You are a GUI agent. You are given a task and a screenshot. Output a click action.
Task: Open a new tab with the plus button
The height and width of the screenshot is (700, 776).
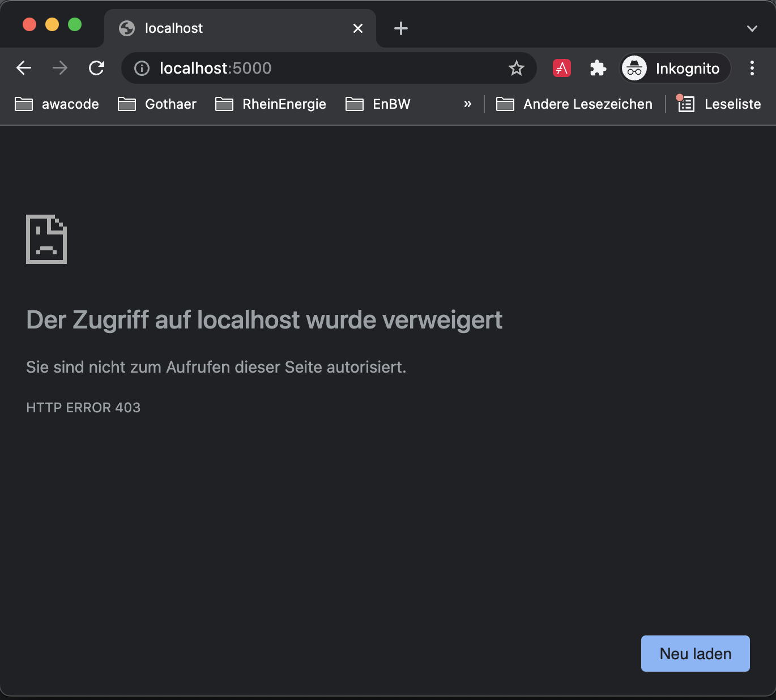tap(400, 28)
